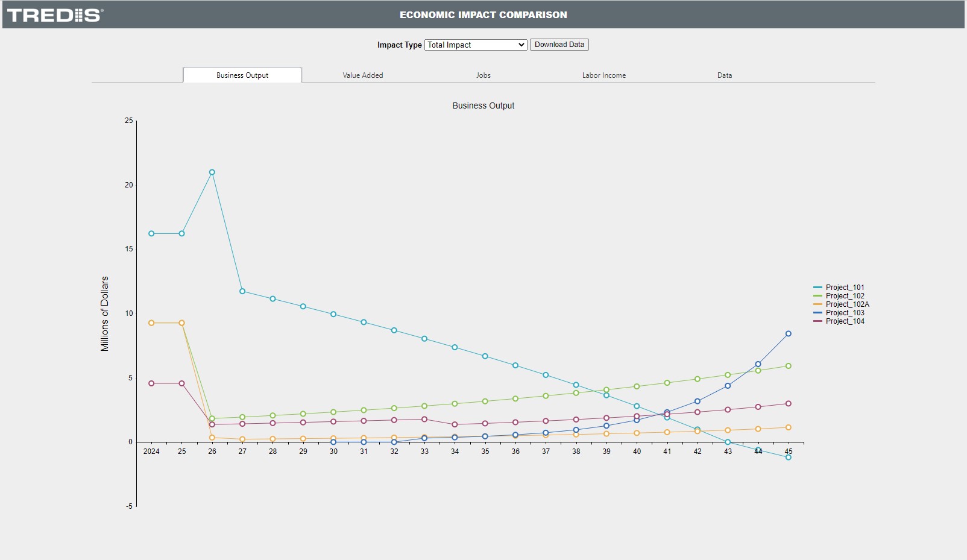Viewport: 967px width, 560px height.
Task: Click Project_101 data point at 2024
Action: pos(151,233)
